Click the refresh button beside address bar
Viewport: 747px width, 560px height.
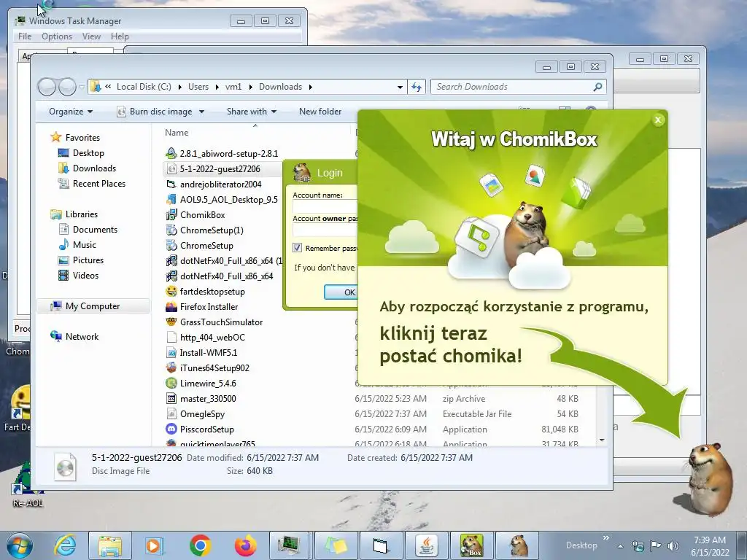(x=417, y=87)
